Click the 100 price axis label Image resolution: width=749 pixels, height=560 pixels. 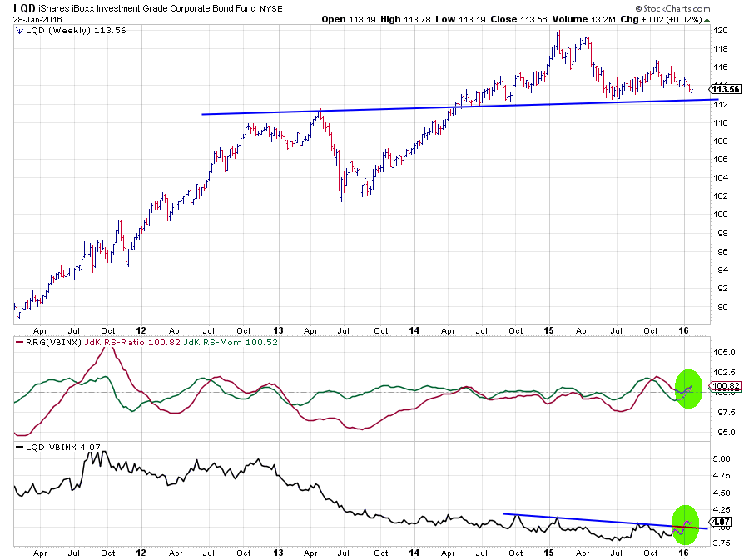click(720, 215)
